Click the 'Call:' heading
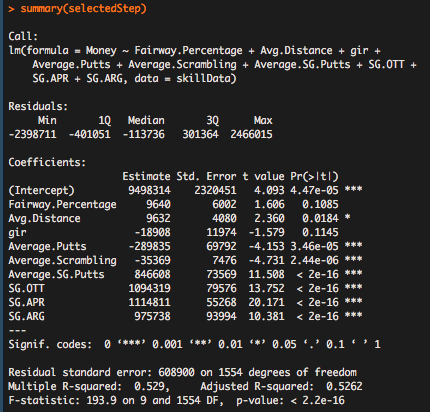Screen dimensions: 430x412 point(23,36)
